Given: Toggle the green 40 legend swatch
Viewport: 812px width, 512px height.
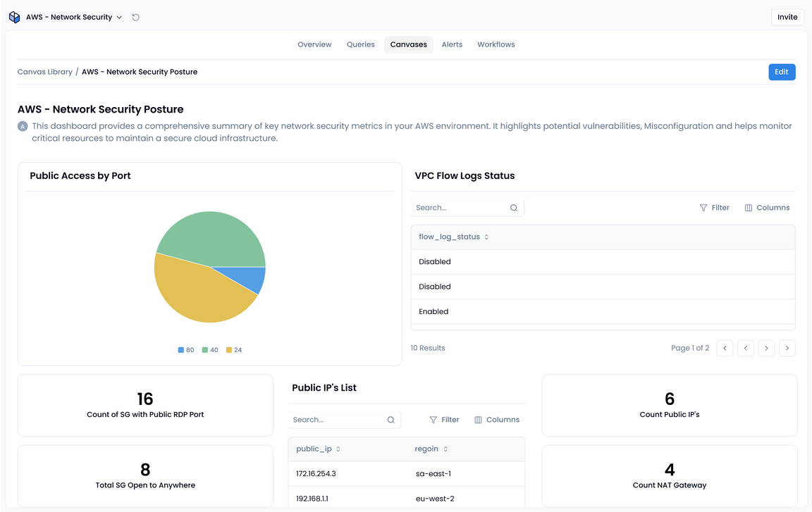Looking at the screenshot, I should tap(205, 350).
